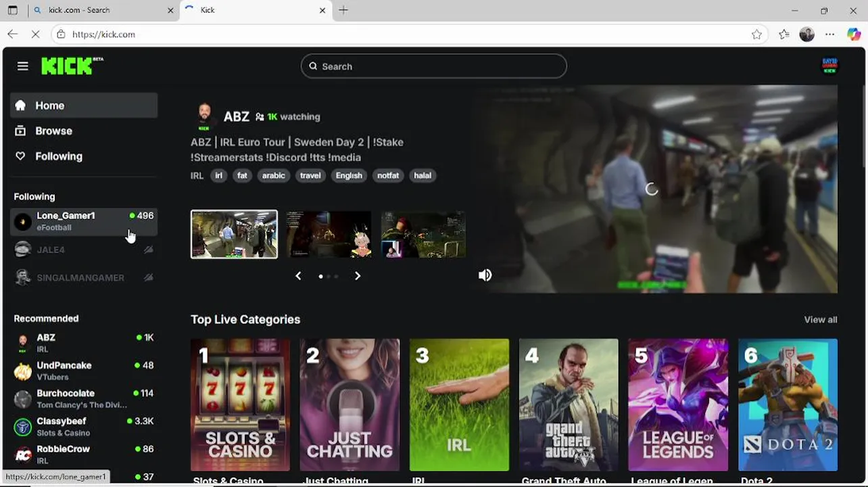Open browser favorites list icon

[x=783, y=34]
